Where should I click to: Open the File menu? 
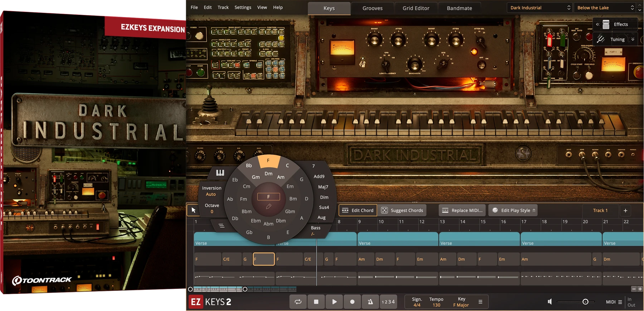pos(194,7)
